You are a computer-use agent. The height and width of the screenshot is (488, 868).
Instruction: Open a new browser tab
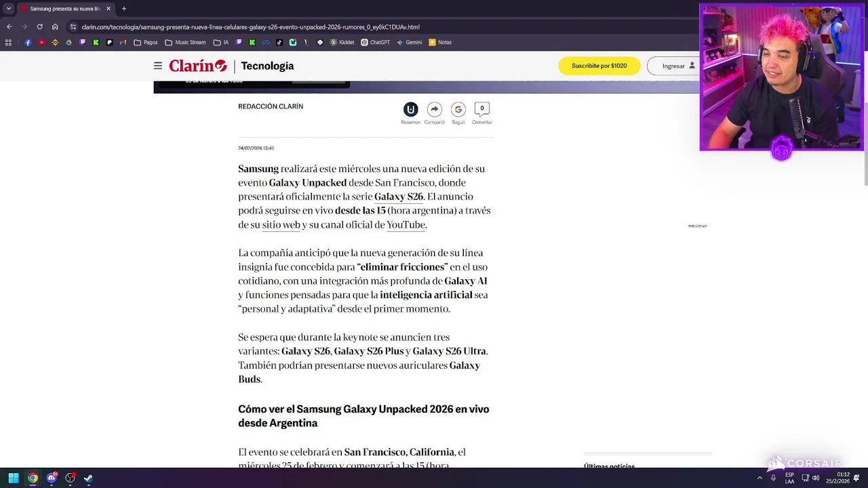tap(123, 9)
